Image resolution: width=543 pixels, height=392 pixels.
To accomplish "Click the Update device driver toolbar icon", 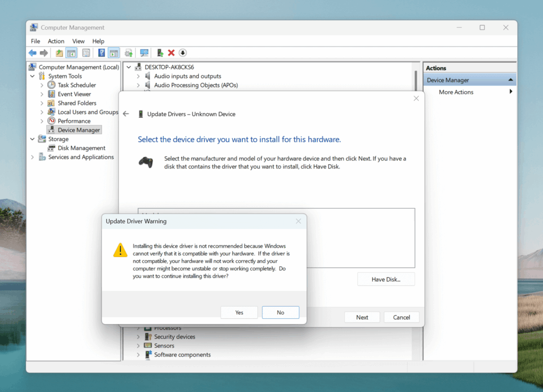I will (160, 53).
